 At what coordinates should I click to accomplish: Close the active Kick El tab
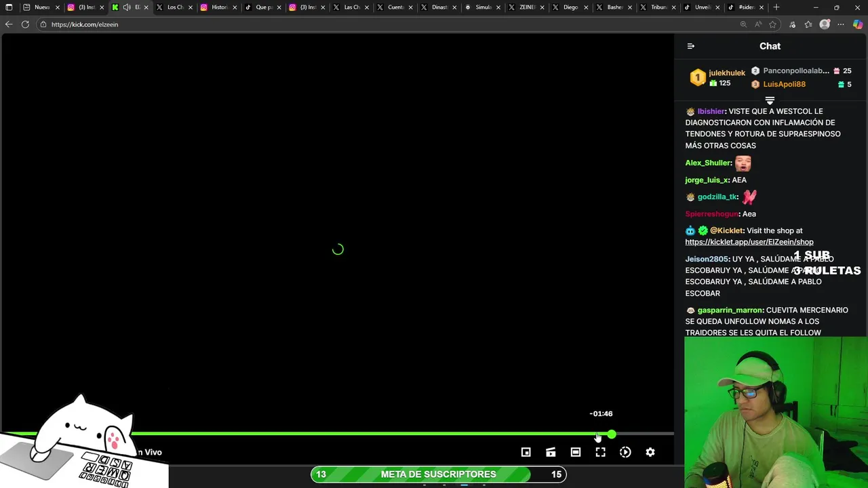coord(146,7)
